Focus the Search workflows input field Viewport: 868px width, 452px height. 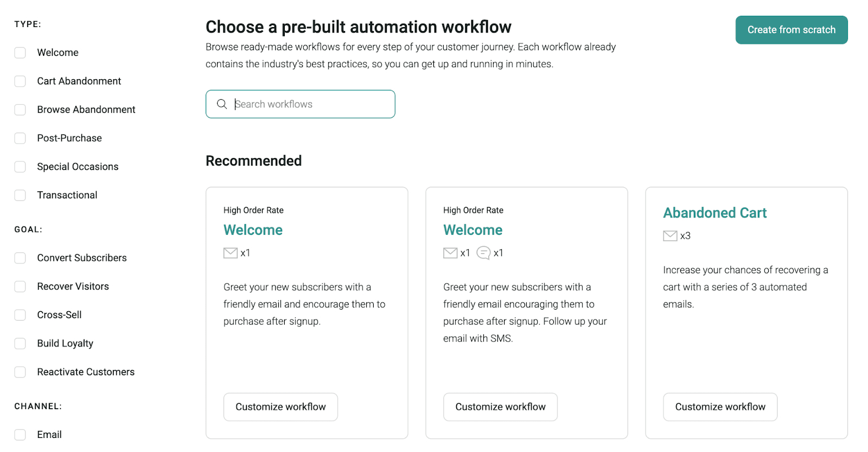[301, 104]
